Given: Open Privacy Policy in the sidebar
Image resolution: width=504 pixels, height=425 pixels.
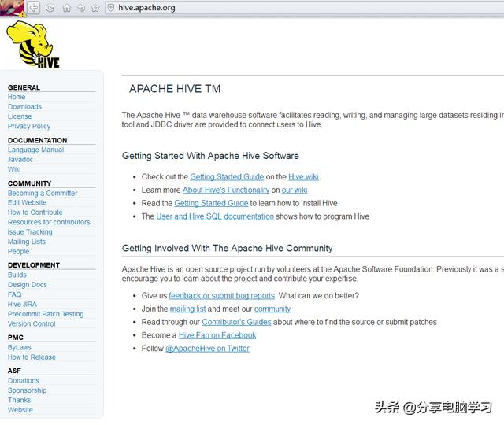Looking at the screenshot, I should coord(29,126).
